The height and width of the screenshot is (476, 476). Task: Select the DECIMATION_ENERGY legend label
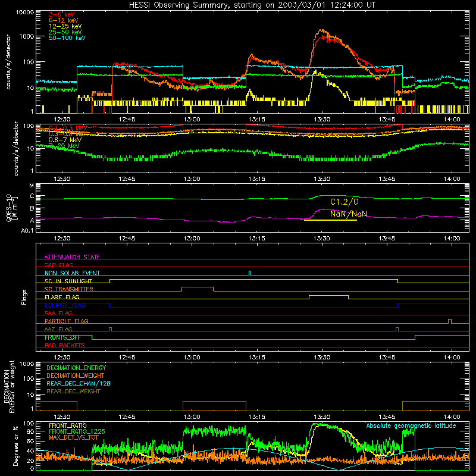click(76, 368)
